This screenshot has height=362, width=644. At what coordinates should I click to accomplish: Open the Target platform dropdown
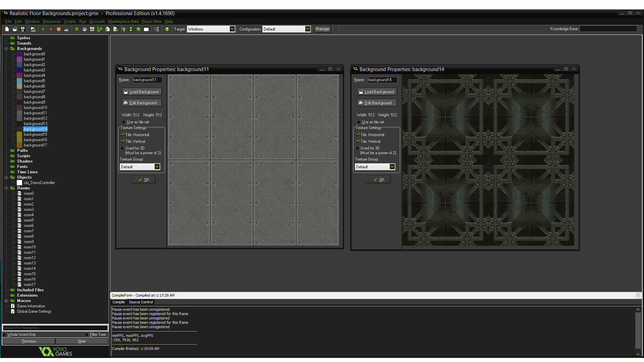[232, 29]
